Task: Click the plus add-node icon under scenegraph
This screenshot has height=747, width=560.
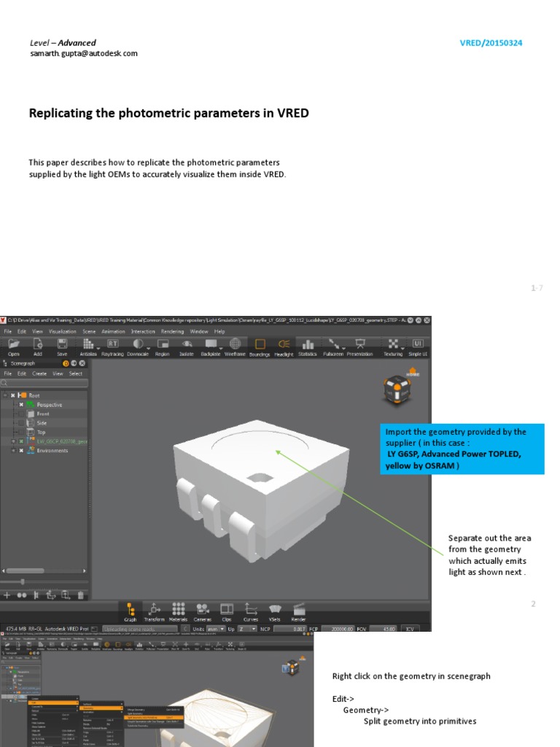Action: tap(7, 595)
